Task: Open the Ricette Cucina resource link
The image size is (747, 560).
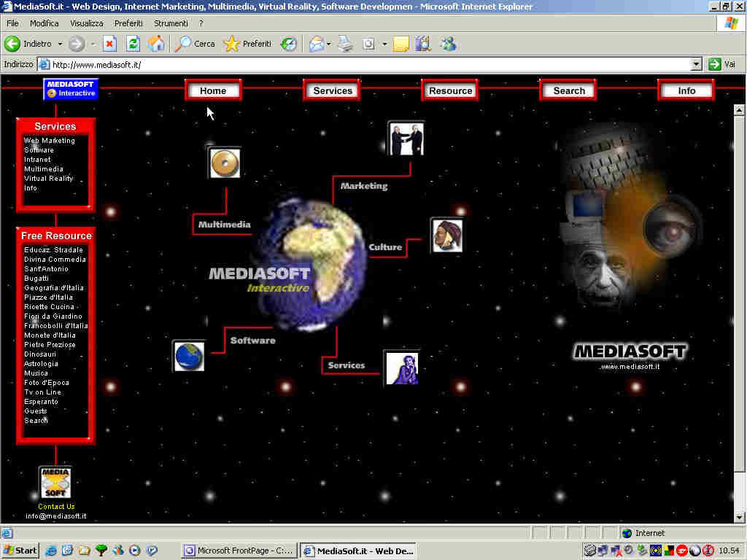Action: tap(49, 307)
